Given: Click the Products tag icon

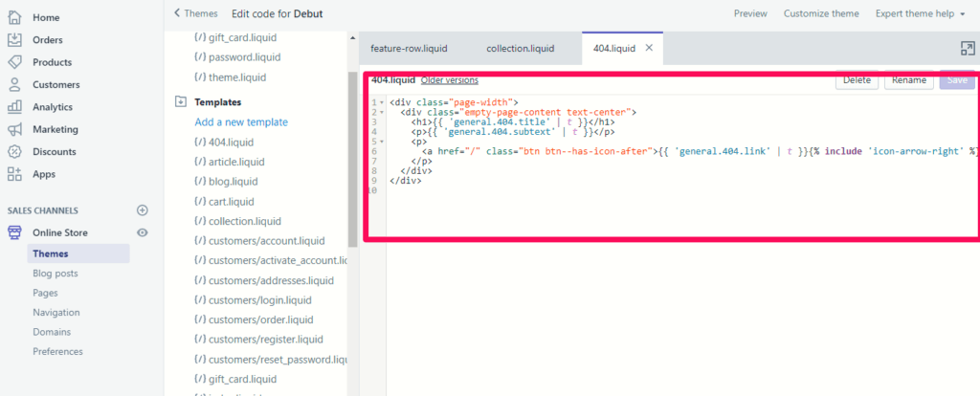Looking at the screenshot, I should [14, 62].
